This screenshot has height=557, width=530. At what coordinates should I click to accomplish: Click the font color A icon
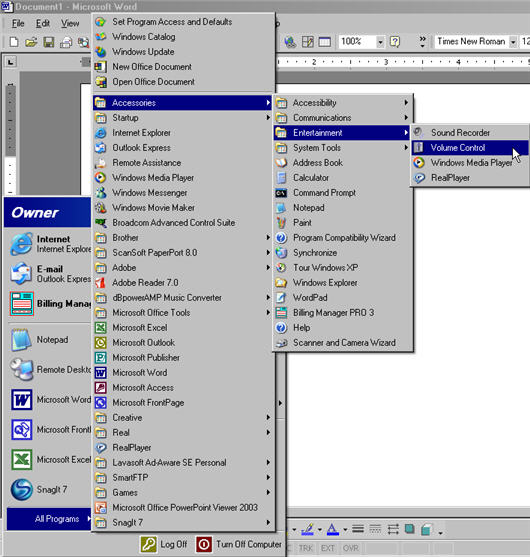tap(332, 529)
